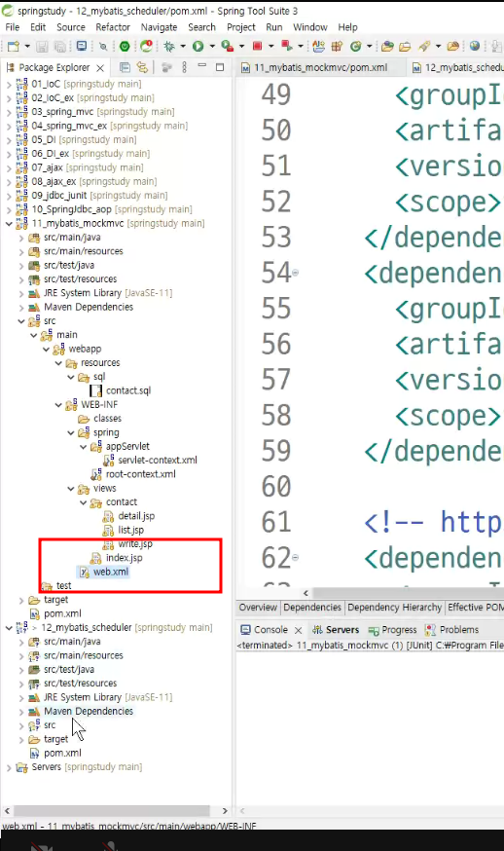Select root-context.xml file

coord(140,474)
